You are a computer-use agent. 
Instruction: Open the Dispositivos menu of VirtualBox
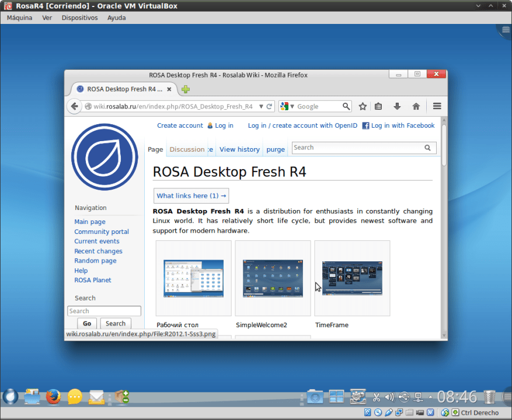coord(81,17)
